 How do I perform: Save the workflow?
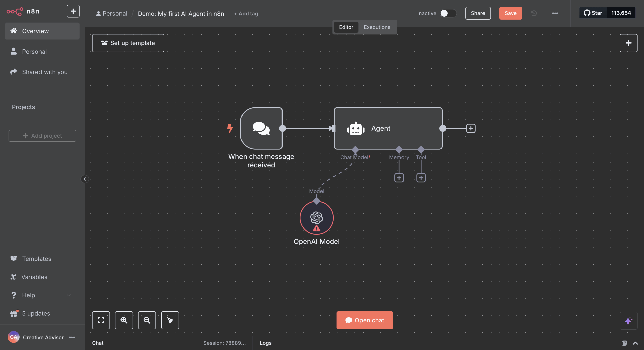coord(510,13)
